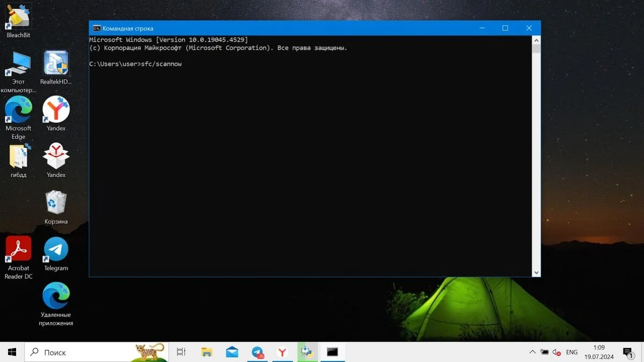Open Telegram from the taskbar
Viewport: 644px width, 362px height.
tap(258, 352)
